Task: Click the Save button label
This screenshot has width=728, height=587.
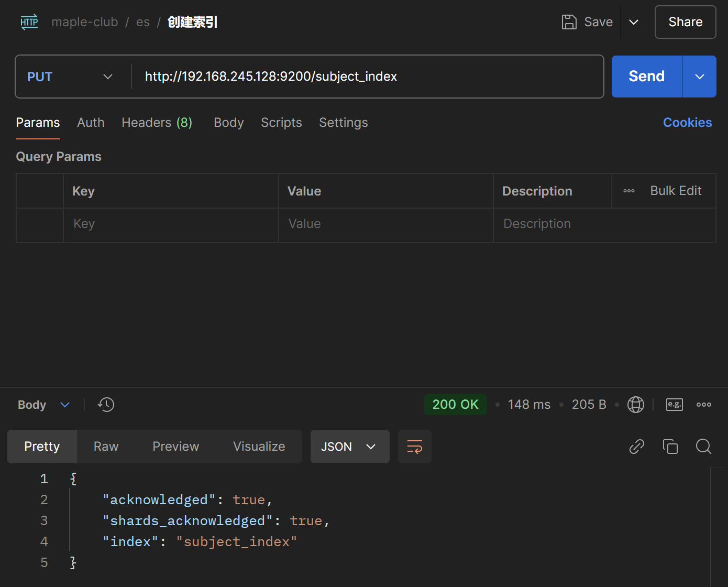Action: pyautogui.click(x=599, y=22)
